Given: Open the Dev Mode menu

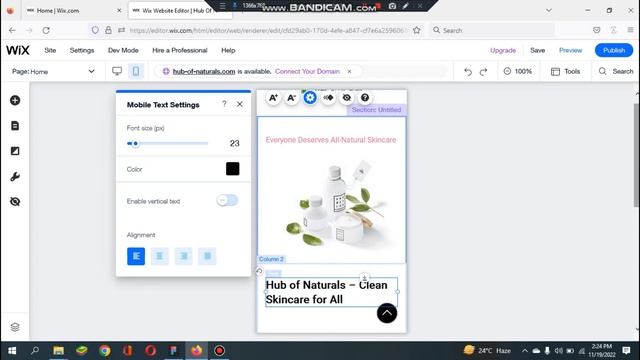Looking at the screenshot, I should tap(123, 50).
